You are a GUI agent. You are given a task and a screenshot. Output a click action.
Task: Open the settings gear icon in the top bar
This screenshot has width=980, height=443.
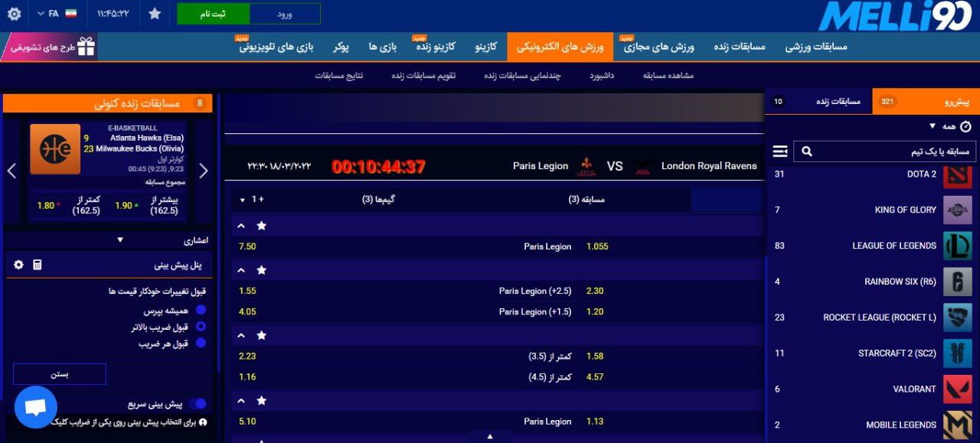[14, 14]
